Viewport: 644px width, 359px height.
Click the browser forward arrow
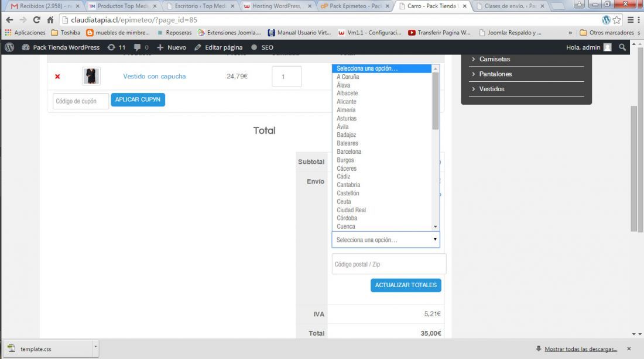[23, 20]
